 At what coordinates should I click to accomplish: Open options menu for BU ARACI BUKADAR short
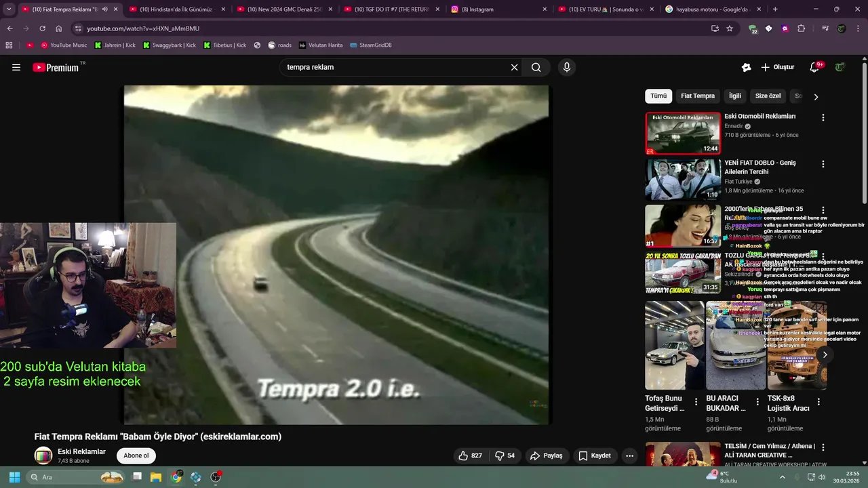[x=757, y=402]
